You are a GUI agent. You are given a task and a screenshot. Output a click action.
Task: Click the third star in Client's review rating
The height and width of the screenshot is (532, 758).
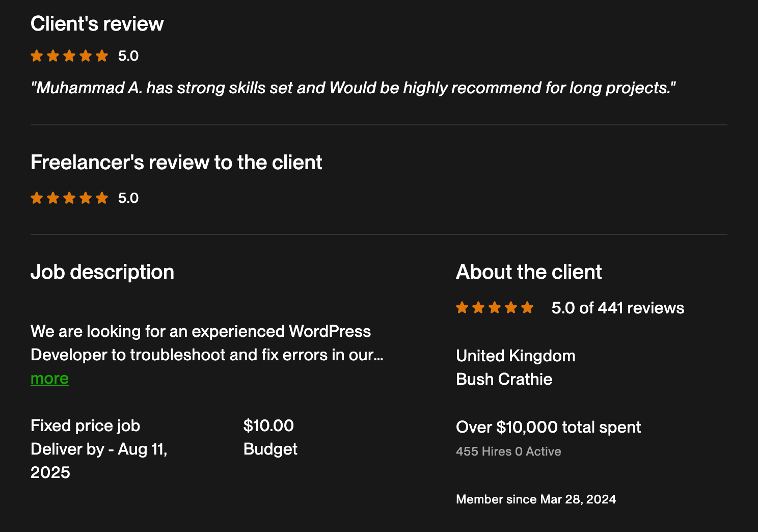[x=69, y=56]
